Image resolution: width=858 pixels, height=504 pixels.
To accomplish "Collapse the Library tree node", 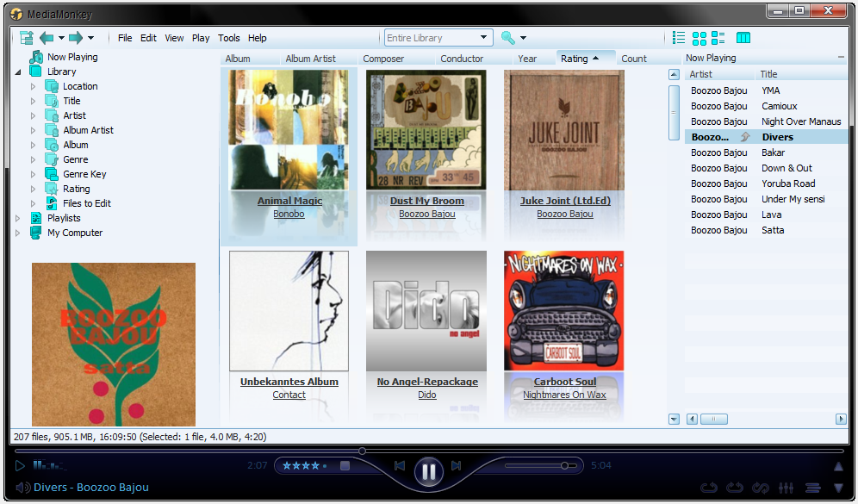I will [18, 72].
